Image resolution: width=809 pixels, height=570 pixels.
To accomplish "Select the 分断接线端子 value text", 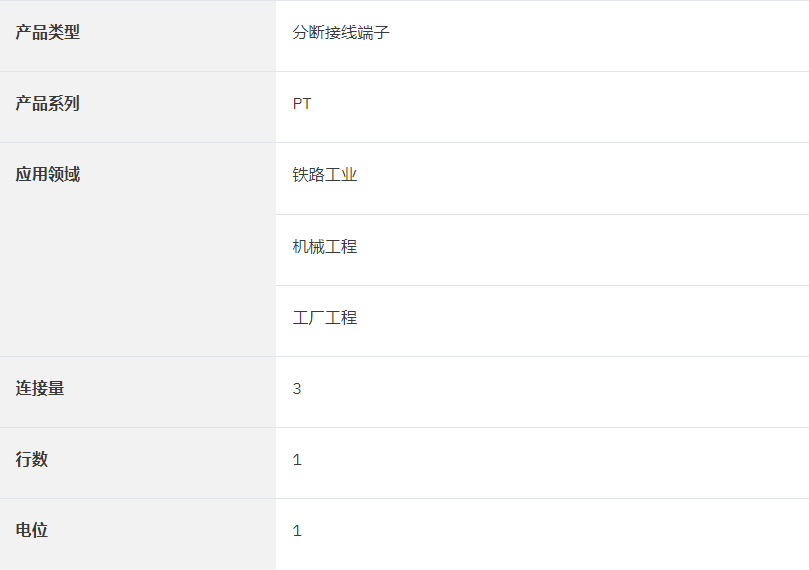I will [x=341, y=32].
